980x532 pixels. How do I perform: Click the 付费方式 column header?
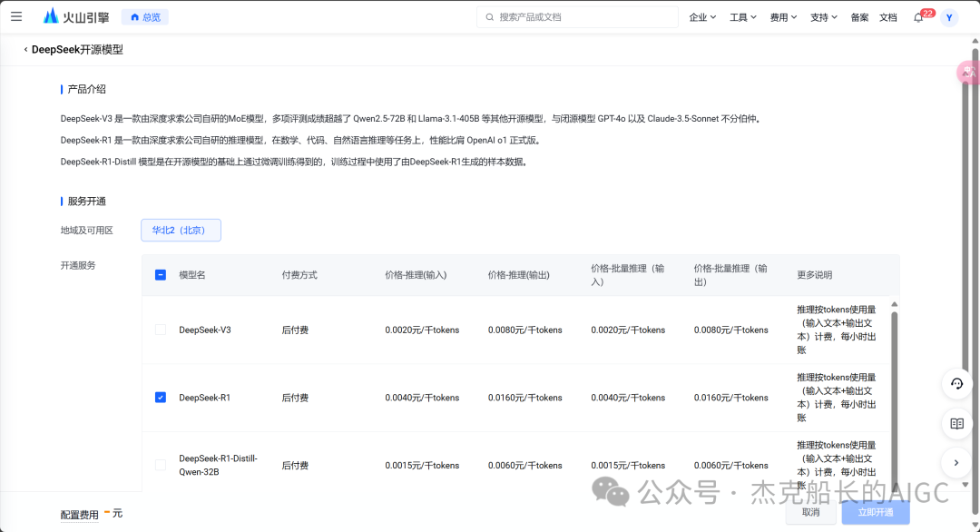299,275
